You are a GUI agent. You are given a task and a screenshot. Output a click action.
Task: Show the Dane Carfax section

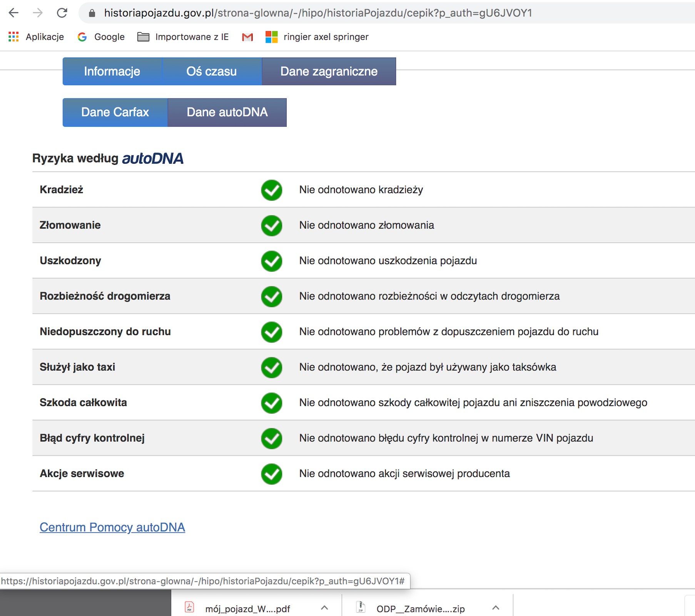pos(115,112)
